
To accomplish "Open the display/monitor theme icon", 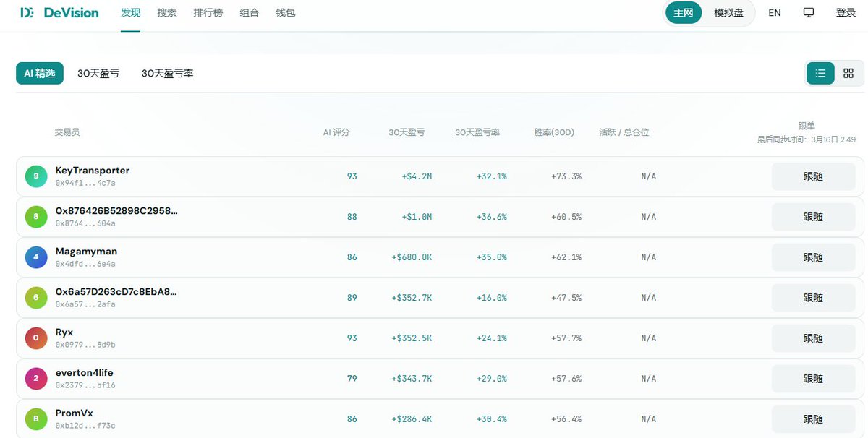I will point(809,12).
